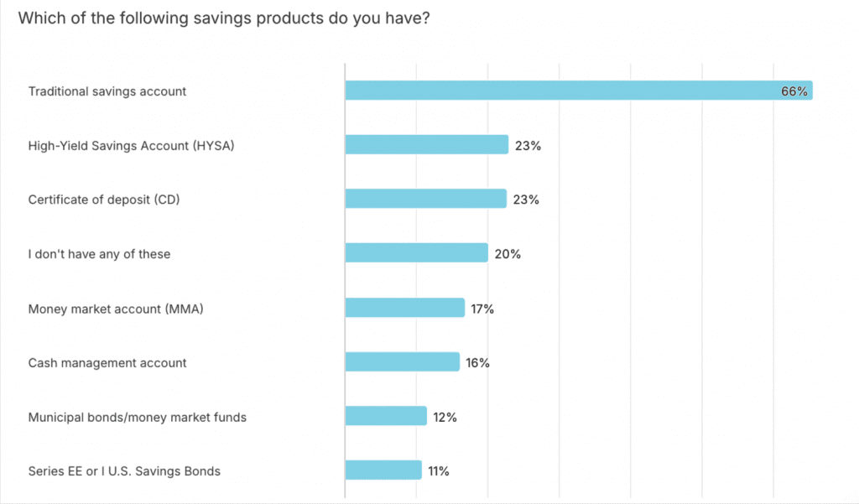
Task: Click the Money market account (MMA) bar
Action: click(404, 308)
